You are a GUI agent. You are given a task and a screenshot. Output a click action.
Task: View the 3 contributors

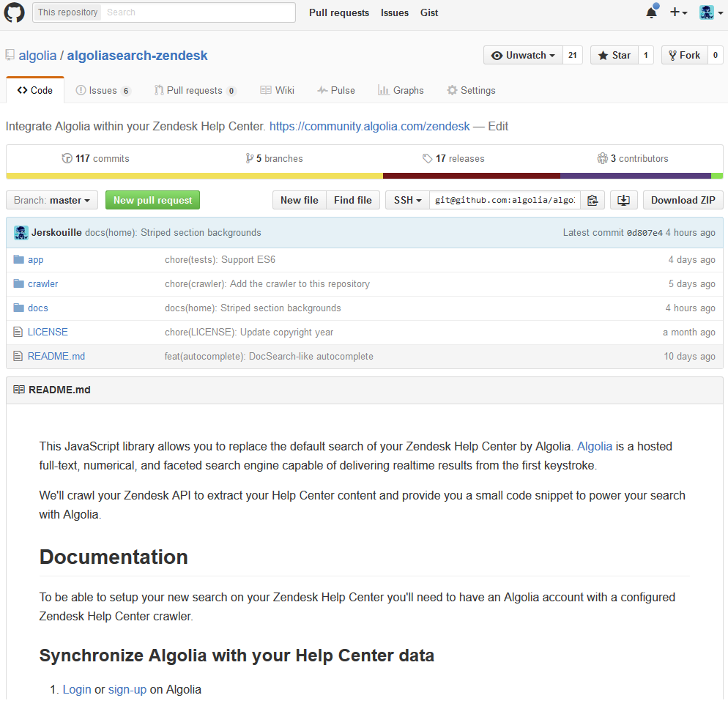click(633, 159)
